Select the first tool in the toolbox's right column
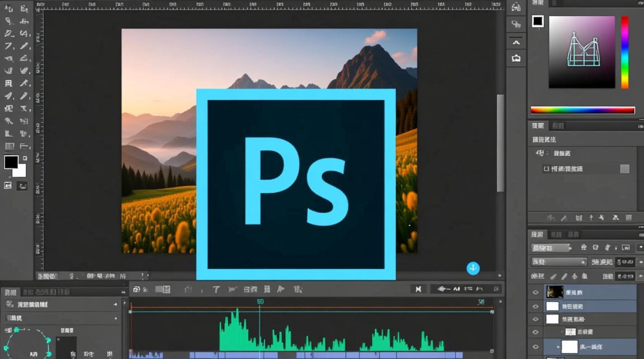This screenshot has width=644, height=359. coord(24,9)
